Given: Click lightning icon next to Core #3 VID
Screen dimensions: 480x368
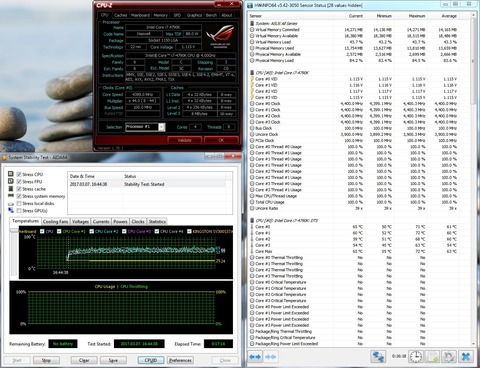Looking at the screenshot, I should (x=252, y=97).
